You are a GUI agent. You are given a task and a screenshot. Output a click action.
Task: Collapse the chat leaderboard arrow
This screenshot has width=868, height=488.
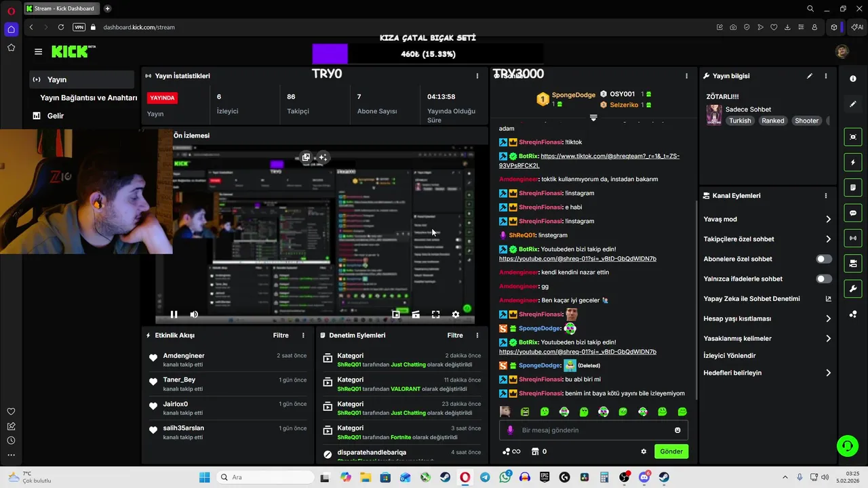click(x=593, y=118)
